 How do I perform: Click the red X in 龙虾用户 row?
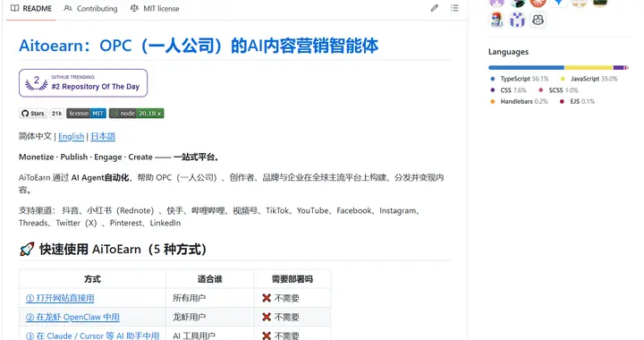pos(267,317)
